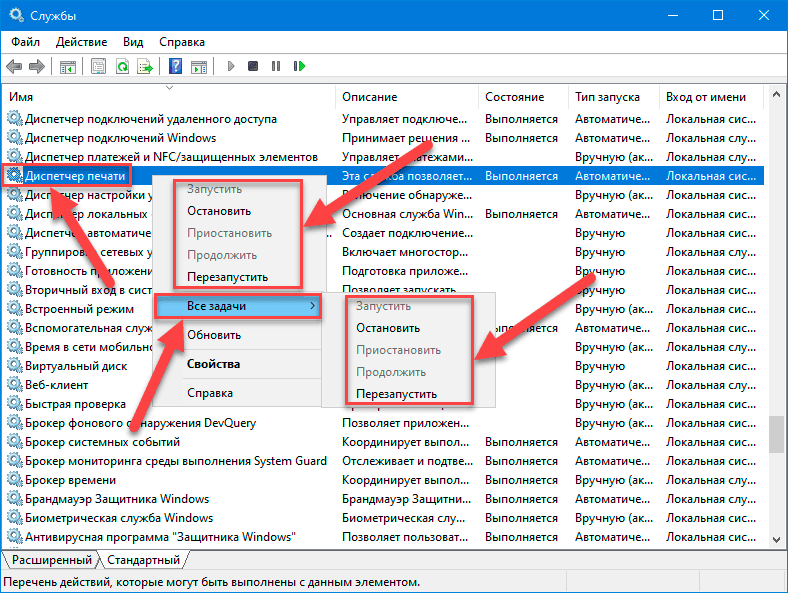Click the Forward arrow in the toolbar
788x593 pixels.
click(x=36, y=67)
